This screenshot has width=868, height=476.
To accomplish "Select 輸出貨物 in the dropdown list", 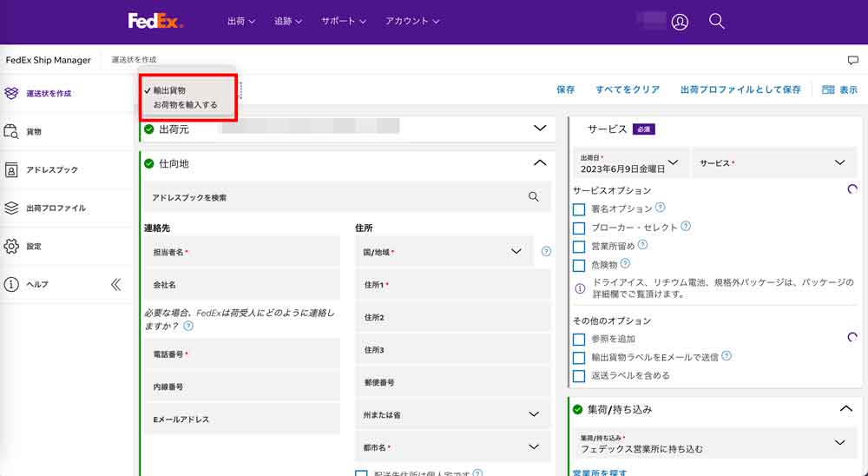I will click(169, 90).
